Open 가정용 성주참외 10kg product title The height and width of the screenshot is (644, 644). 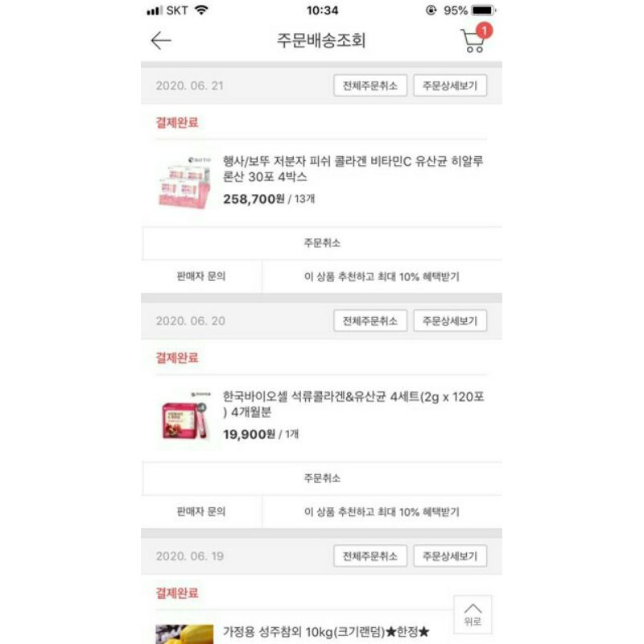click(x=326, y=631)
